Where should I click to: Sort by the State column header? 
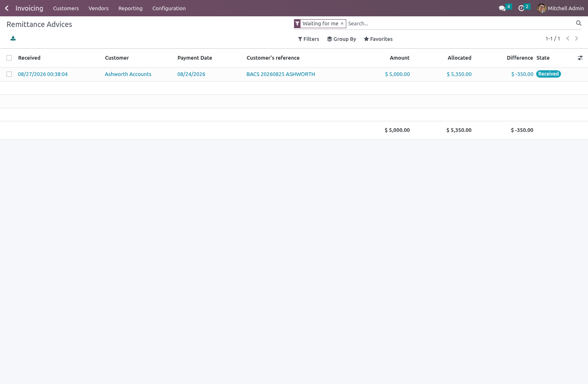(x=543, y=58)
